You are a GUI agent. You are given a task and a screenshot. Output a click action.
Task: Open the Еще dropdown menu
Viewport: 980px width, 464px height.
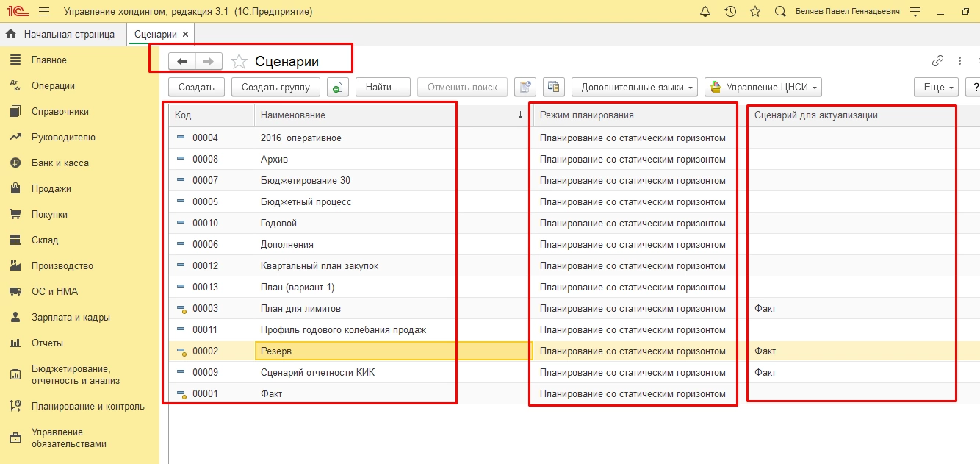tap(937, 87)
